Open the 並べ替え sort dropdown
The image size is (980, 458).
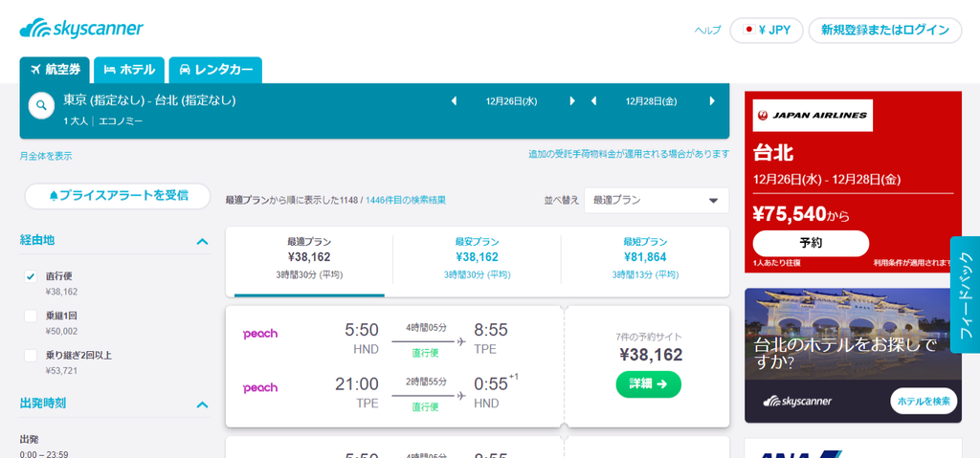[657, 201]
